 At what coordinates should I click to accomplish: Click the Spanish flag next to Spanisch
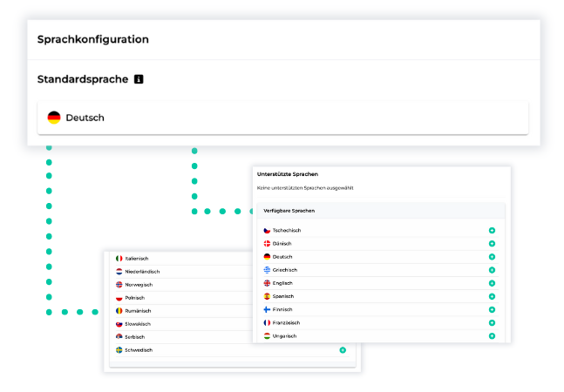click(x=267, y=296)
